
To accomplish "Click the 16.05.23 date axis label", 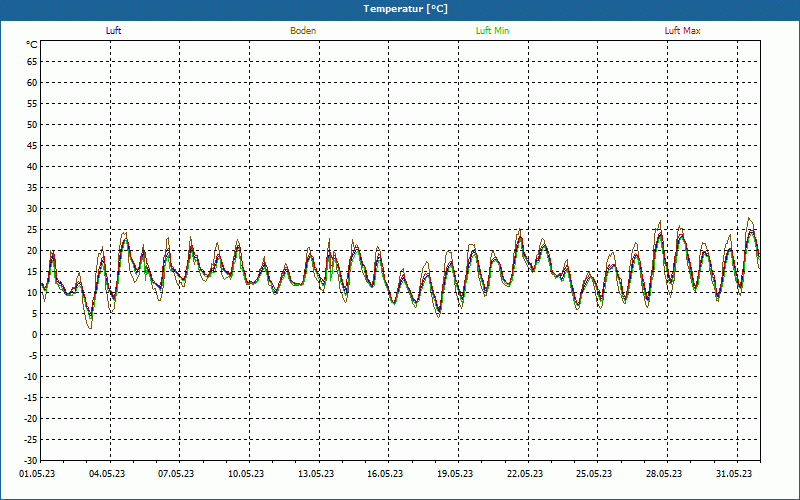I will pos(385,474).
